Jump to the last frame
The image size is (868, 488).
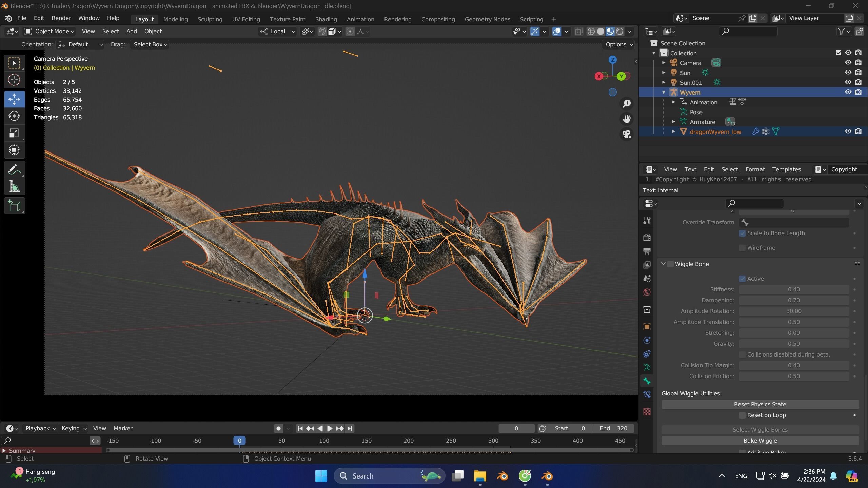(x=350, y=429)
